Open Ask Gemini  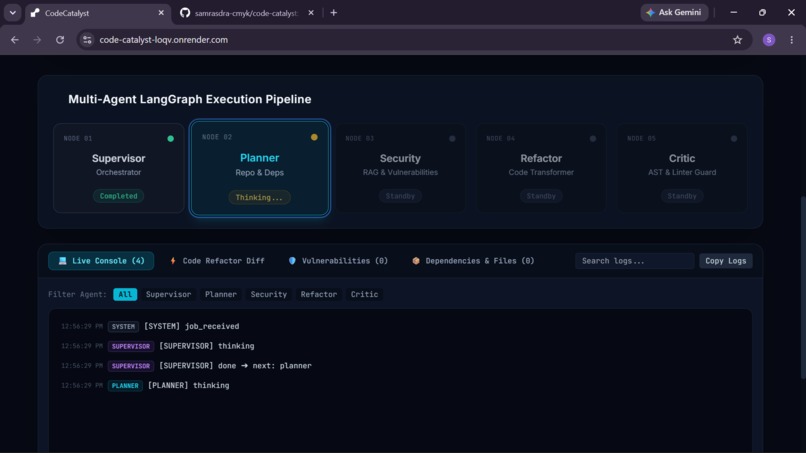pos(674,12)
